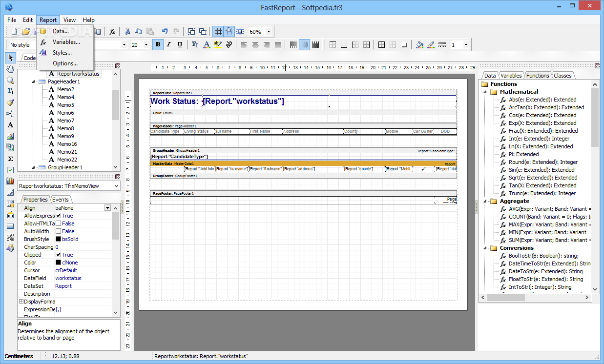This screenshot has height=364, width=604.
Task: Toggle the Clipped True checkbox
Action: [x=58, y=255]
